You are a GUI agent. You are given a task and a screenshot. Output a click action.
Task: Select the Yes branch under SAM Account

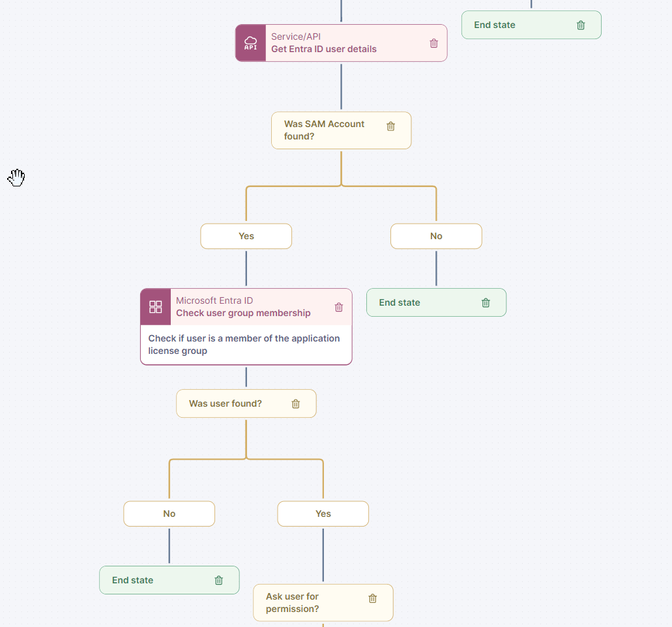tap(246, 237)
